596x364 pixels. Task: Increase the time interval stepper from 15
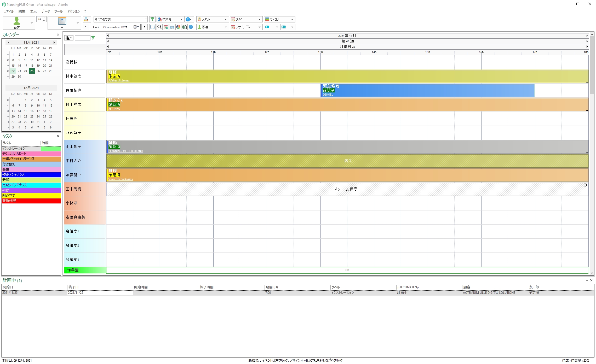[x=44, y=18]
